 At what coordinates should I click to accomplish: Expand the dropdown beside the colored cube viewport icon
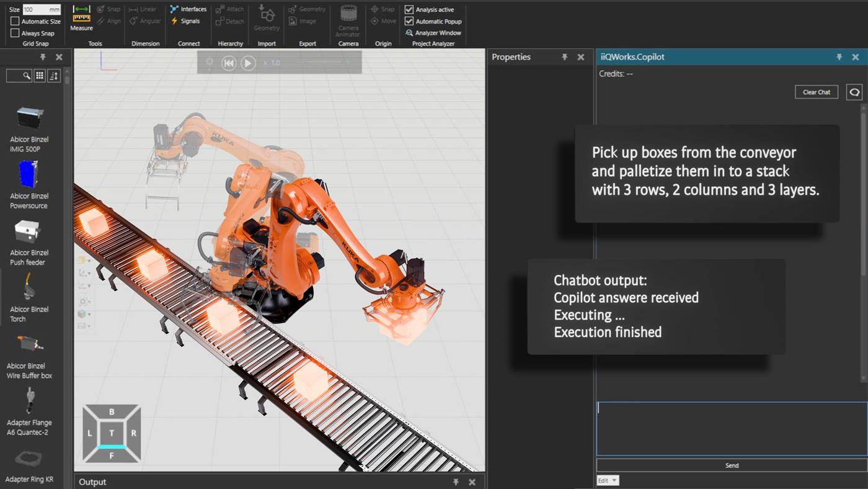89,314
